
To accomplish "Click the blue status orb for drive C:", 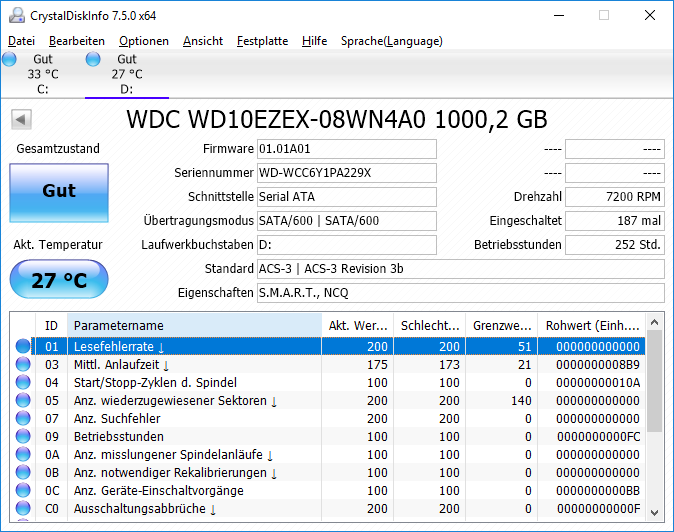I will point(9,59).
